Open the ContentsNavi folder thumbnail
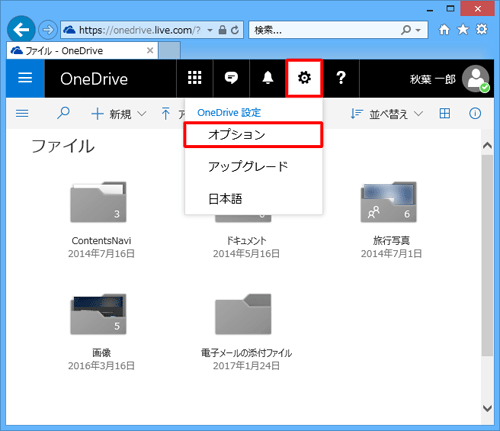Image resolution: width=500 pixels, height=431 pixels. pos(98,202)
